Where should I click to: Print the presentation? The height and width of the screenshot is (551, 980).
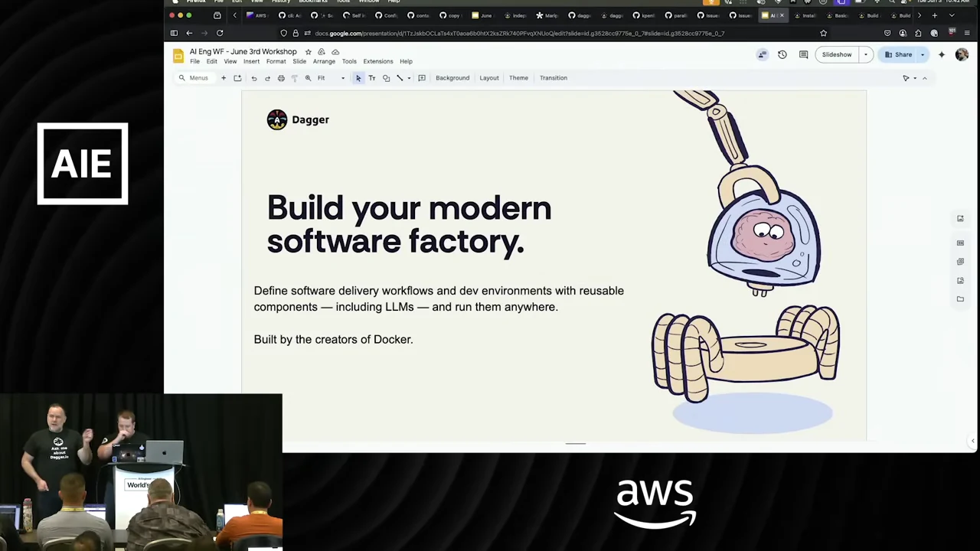[281, 78]
